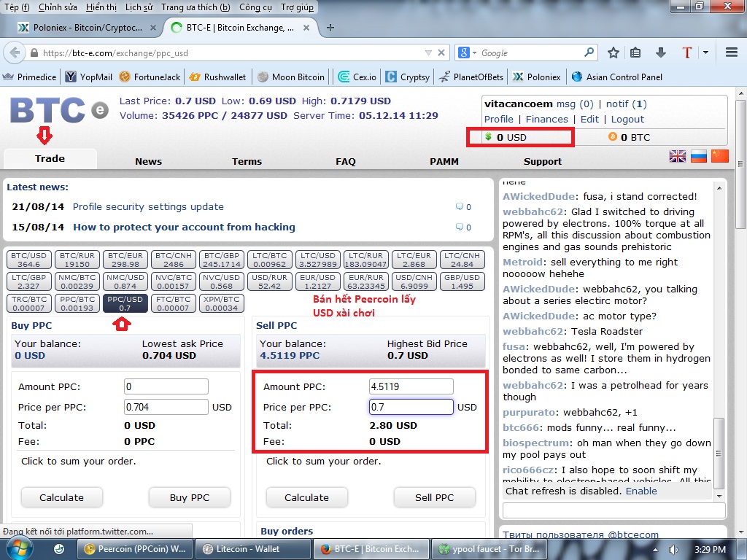
Task: Open the Rushwallet bookmark
Action: 217,77
